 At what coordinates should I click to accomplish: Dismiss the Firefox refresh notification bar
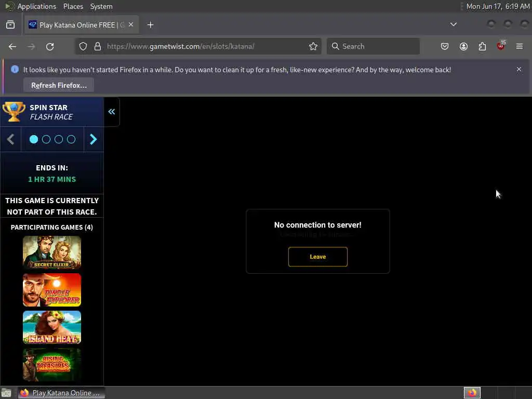519,69
